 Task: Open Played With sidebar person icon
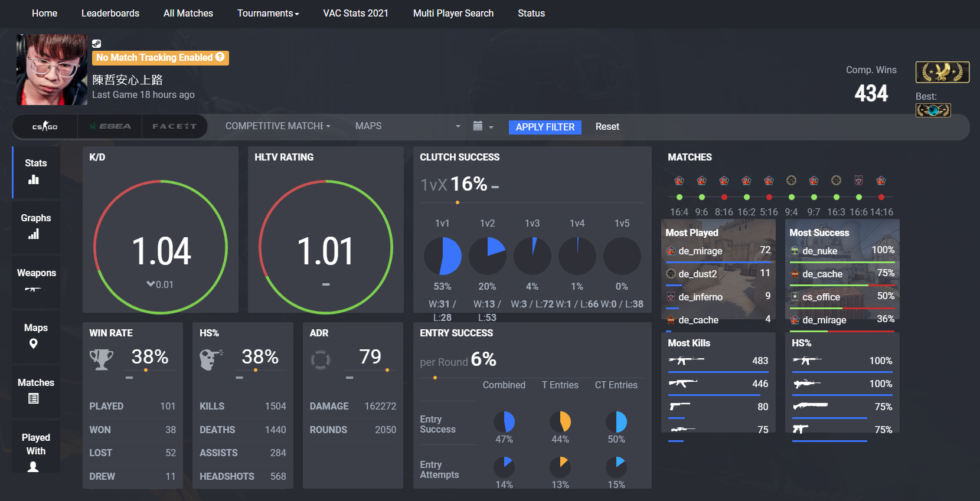click(34, 467)
